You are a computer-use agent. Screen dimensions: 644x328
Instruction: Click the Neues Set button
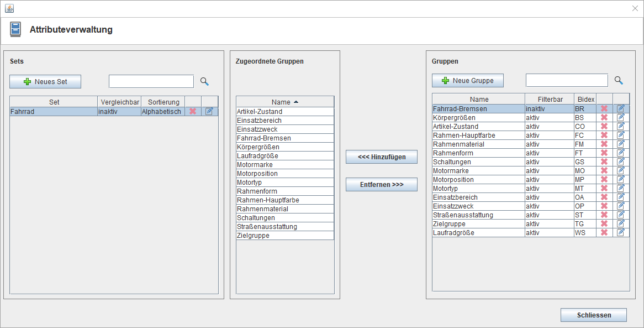[x=45, y=81]
